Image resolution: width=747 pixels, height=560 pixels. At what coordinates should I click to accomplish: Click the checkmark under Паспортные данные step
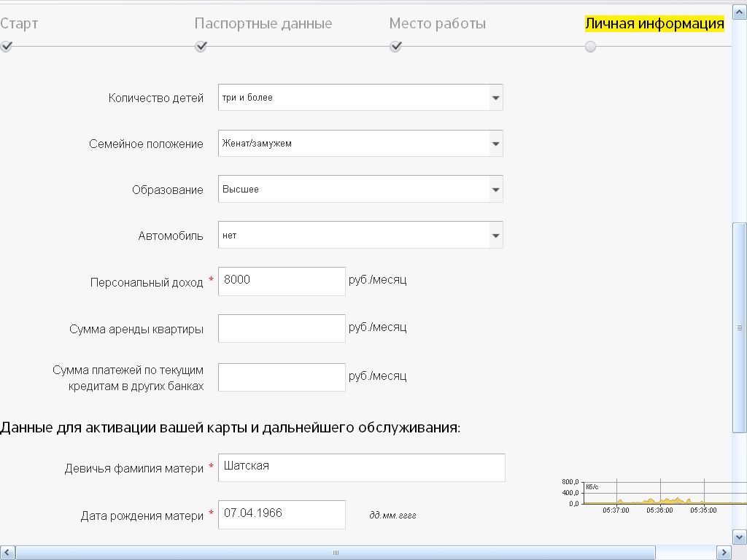(201, 47)
